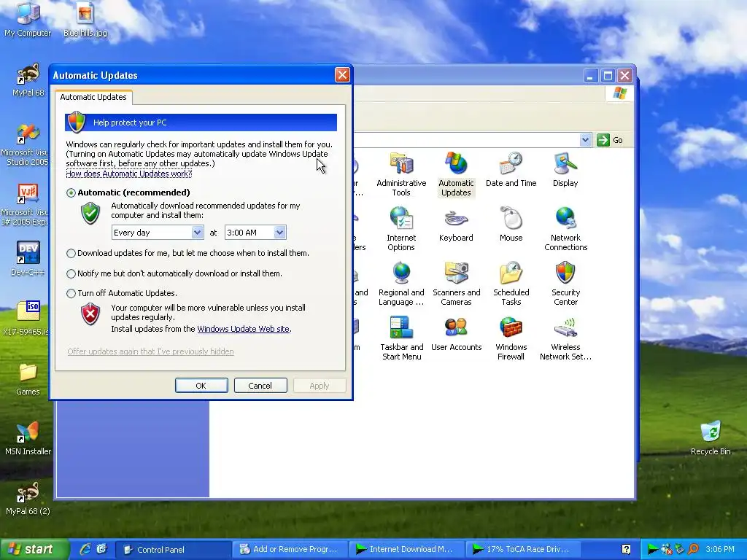
Task: Switch to Internet Download Manager taskbar button
Action: click(407, 550)
